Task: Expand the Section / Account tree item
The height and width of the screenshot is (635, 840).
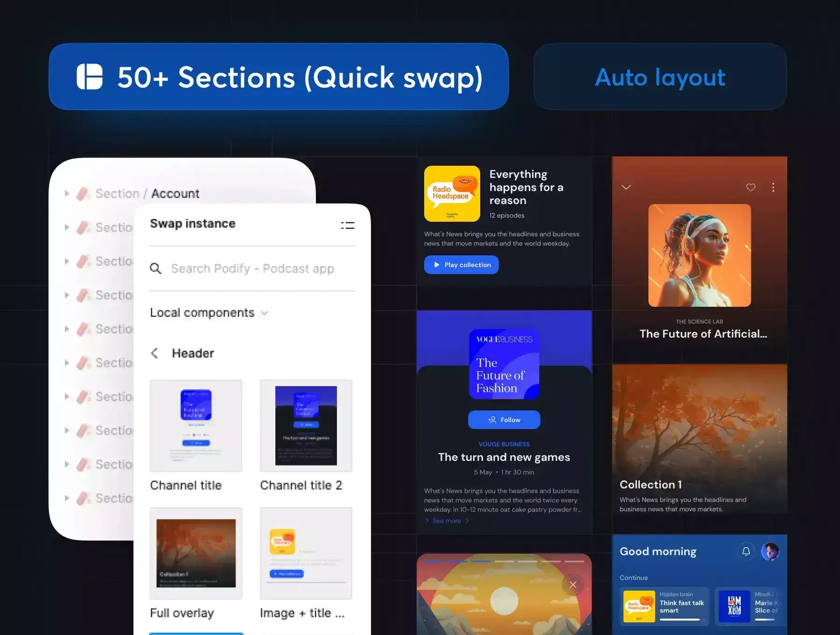Action: [x=67, y=193]
